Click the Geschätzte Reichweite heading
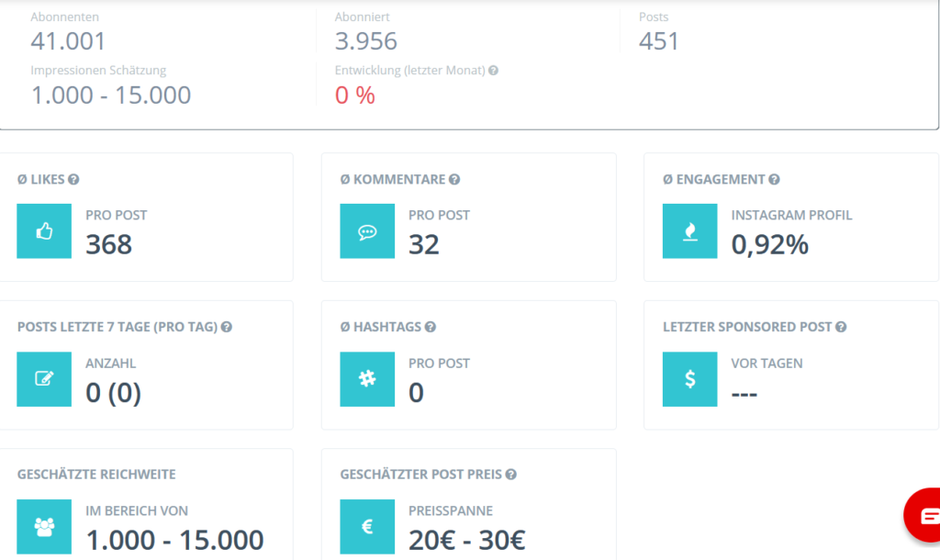 tap(96, 475)
